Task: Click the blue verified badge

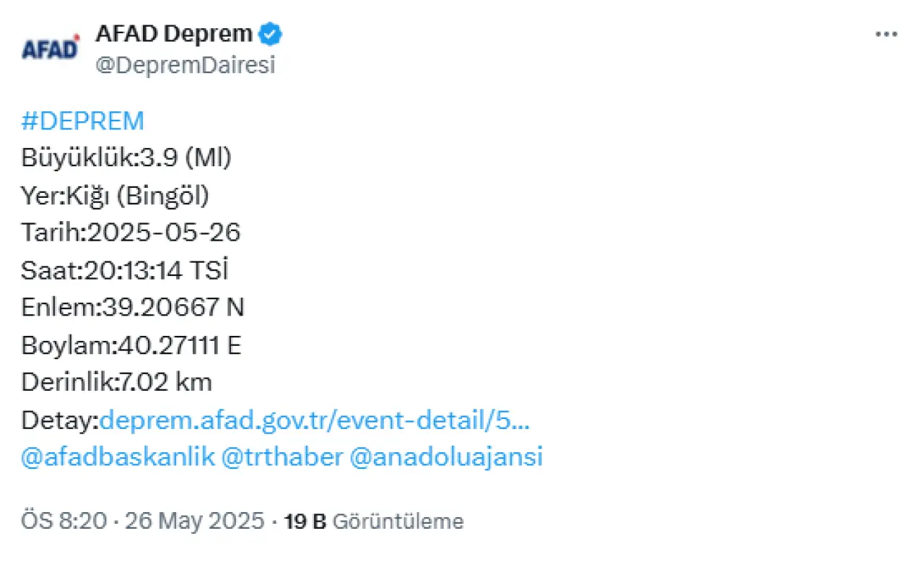Action: point(271,33)
